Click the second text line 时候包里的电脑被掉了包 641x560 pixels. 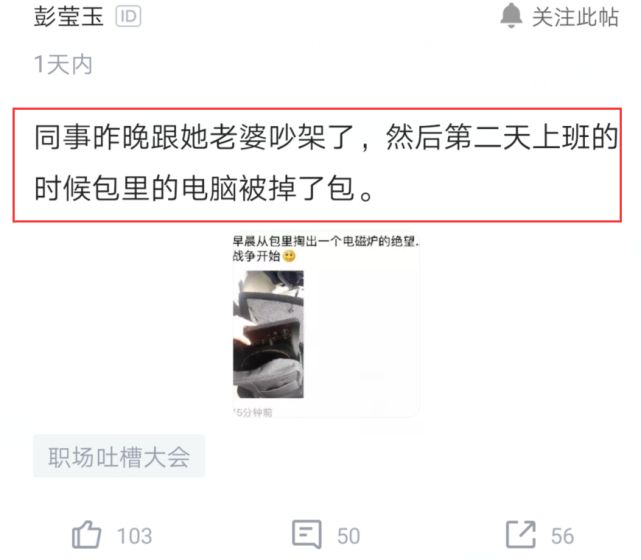[203, 189]
